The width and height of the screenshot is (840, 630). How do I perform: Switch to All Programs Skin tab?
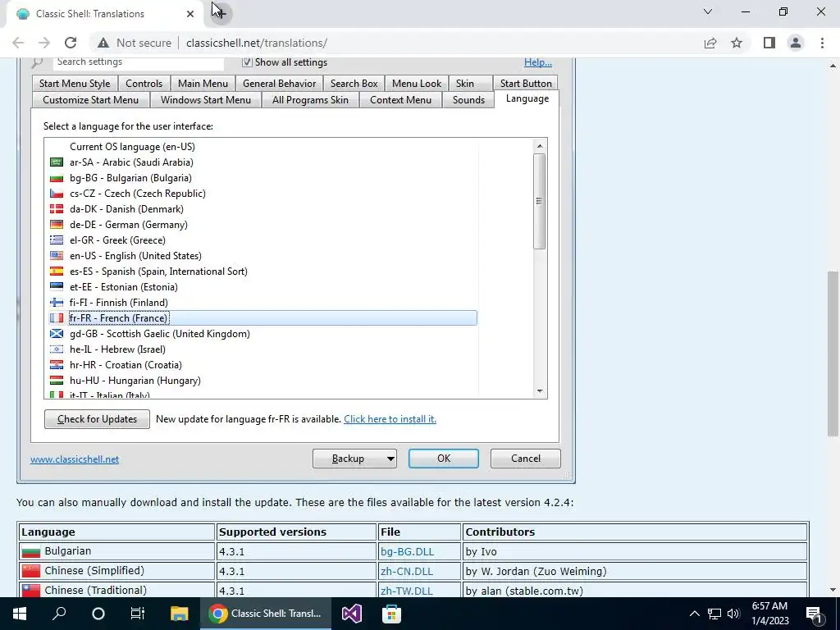tap(310, 100)
